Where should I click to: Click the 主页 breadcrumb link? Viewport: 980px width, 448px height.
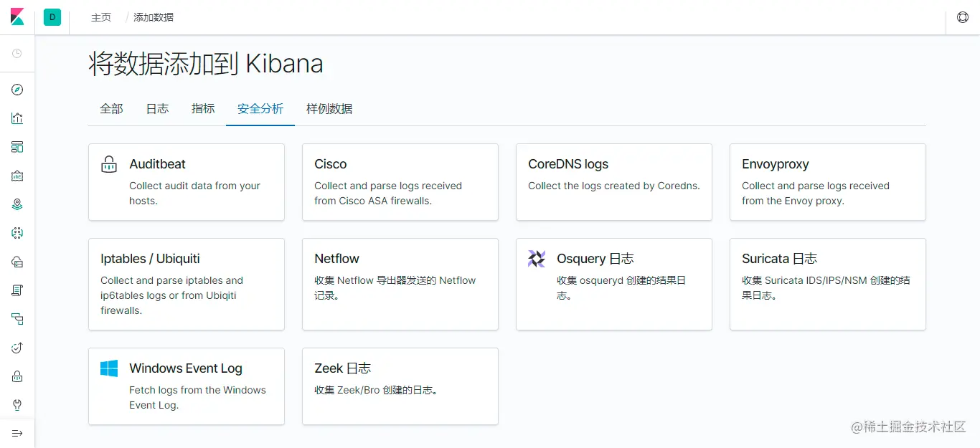click(101, 17)
